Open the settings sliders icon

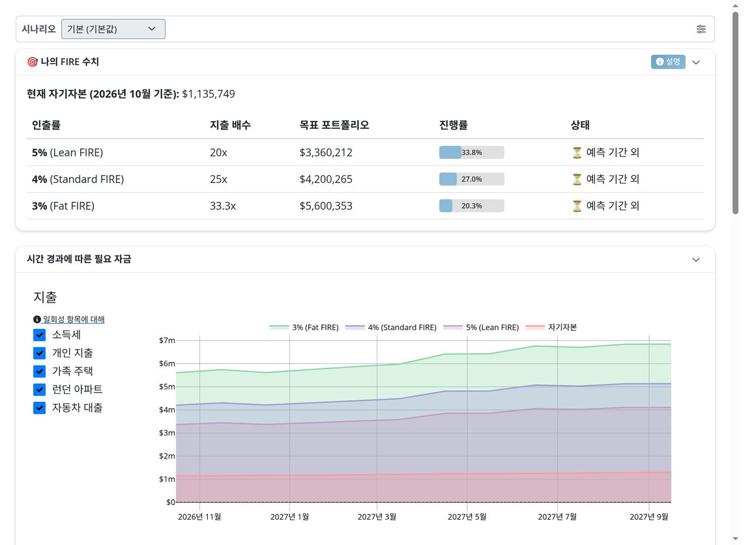coord(701,29)
